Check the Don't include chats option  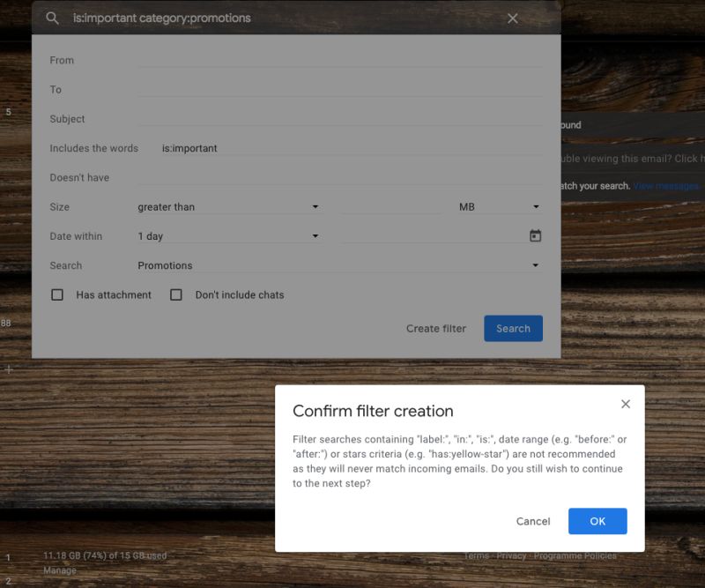(175, 294)
